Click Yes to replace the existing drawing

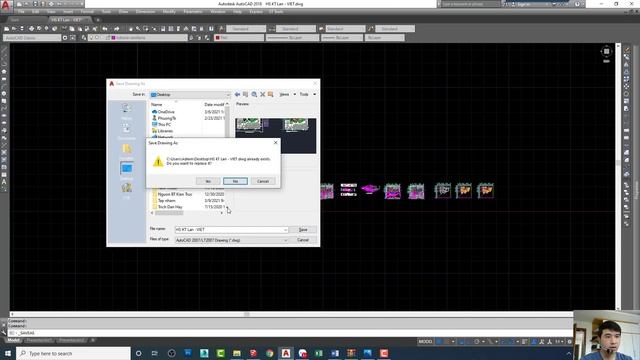click(208, 181)
